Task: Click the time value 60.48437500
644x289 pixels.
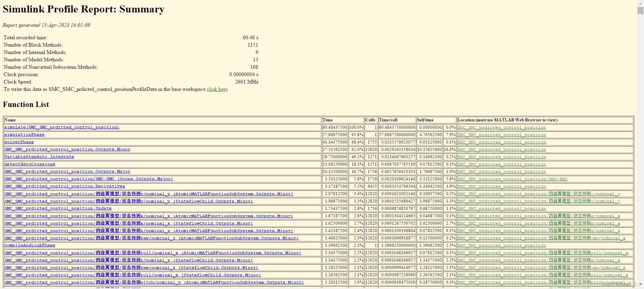Action: coord(335,127)
